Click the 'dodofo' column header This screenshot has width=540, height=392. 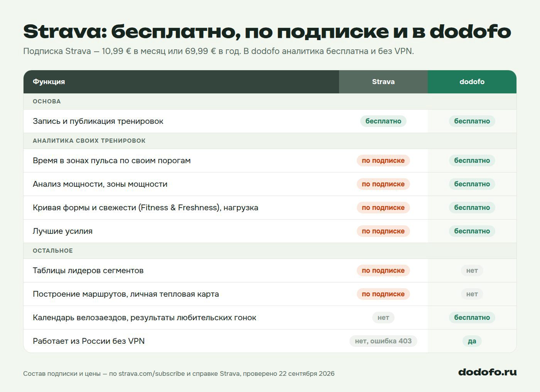coord(472,81)
